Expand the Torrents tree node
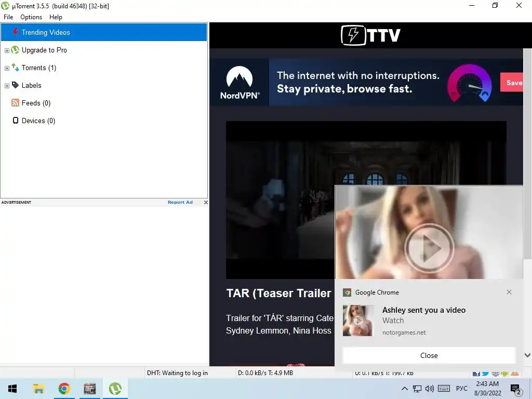Viewport: 532px width, 399px height. (x=7, y=68)
